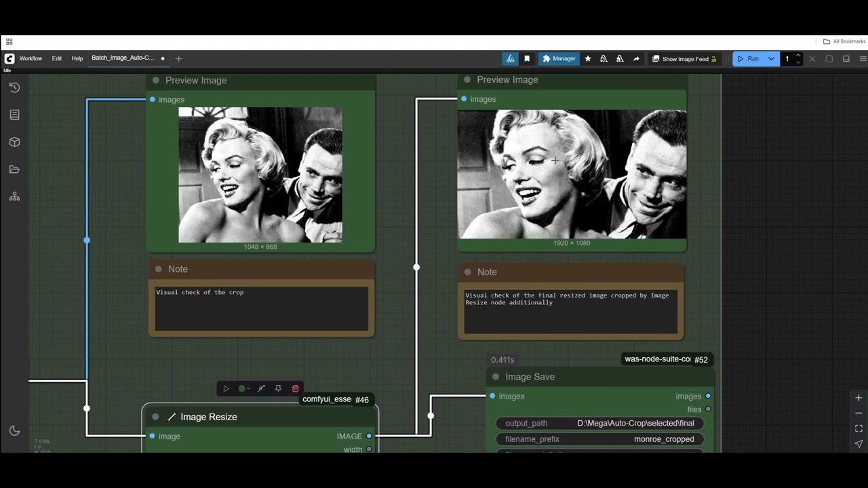Open the templates tree sidebar icon
Screen dimensions: 868x488
point(14,197)
